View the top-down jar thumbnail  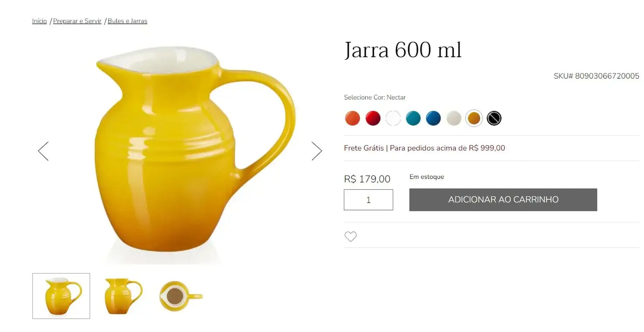click(x=181, y=296)
